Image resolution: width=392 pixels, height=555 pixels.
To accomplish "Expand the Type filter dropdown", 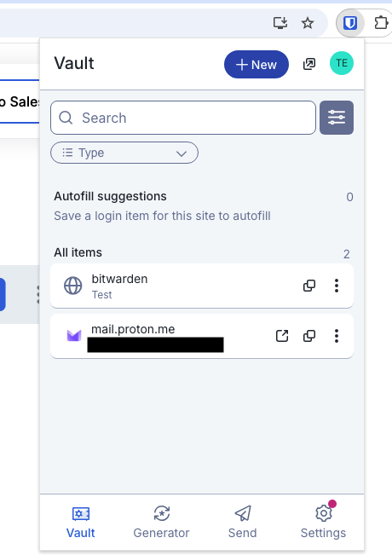I will click(x=124, y=153).
